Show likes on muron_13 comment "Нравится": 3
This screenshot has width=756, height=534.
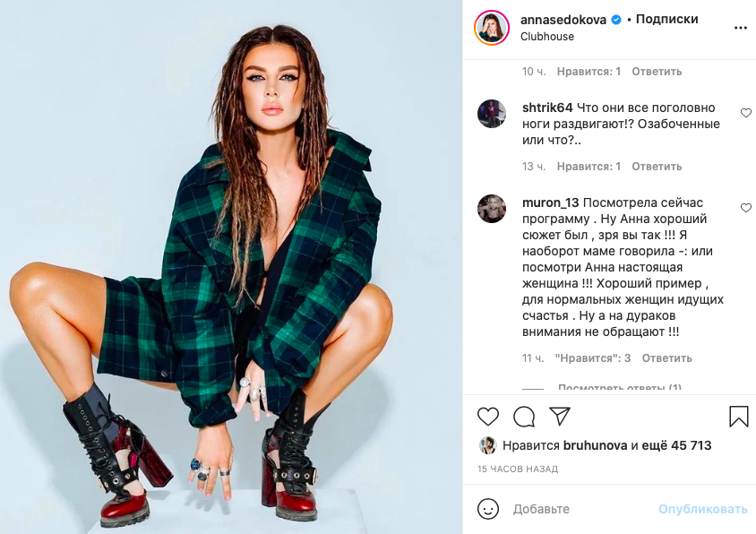(x=593, y=358)
